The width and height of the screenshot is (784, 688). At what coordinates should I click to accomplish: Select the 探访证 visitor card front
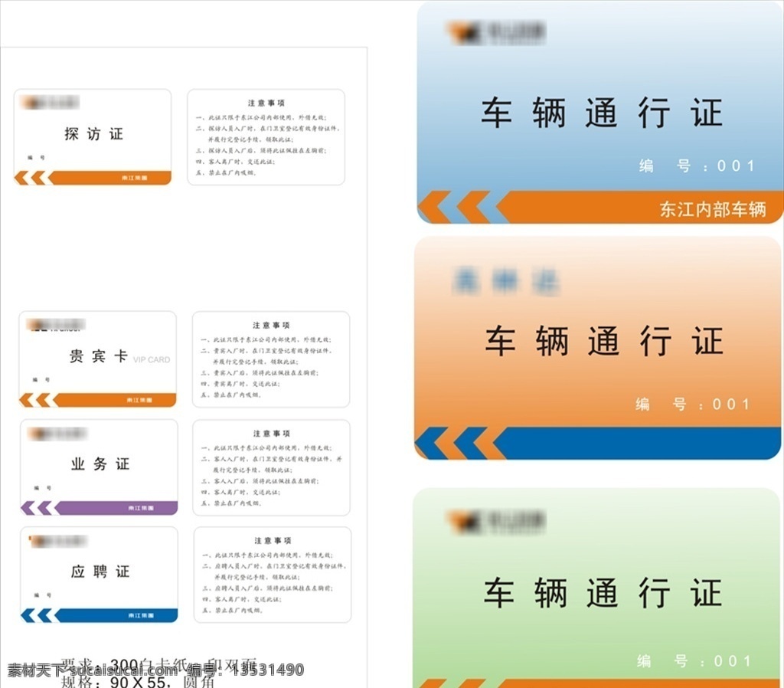tap(93, 137)
